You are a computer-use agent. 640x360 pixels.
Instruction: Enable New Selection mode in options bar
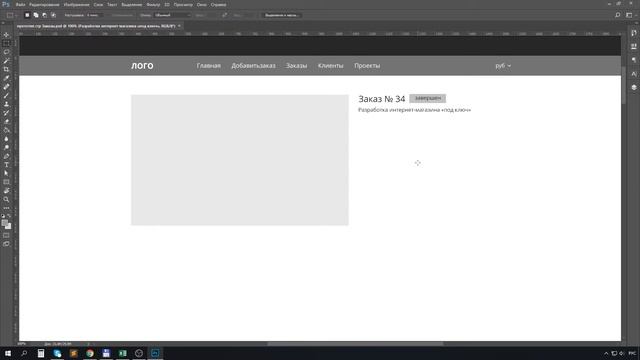(27, 15)
